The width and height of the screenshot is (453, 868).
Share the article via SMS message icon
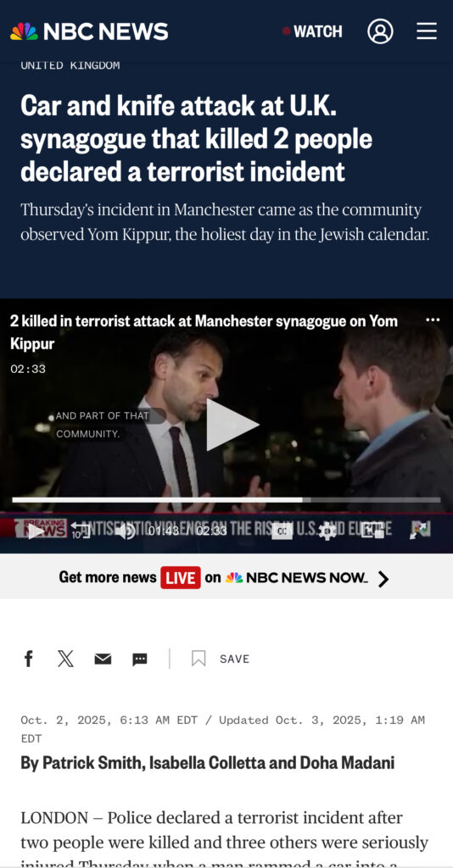point(140,659)
